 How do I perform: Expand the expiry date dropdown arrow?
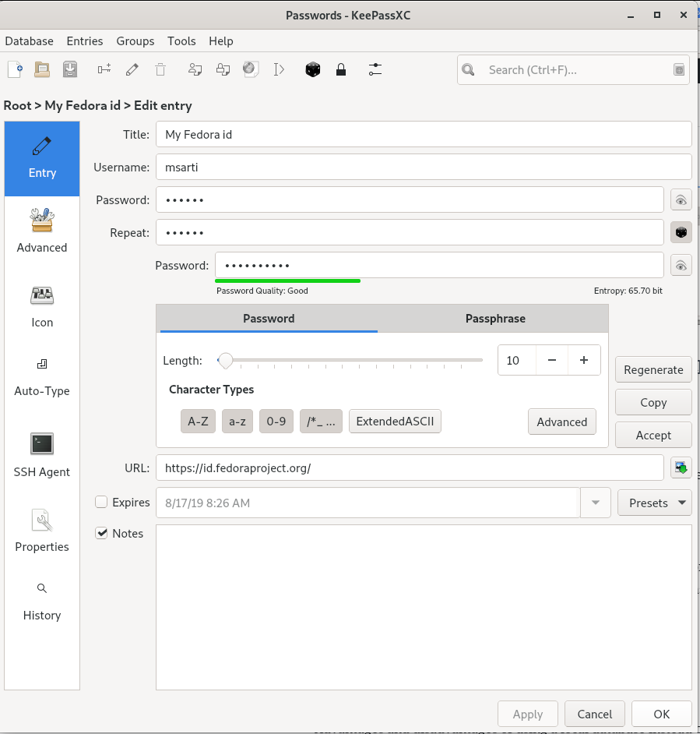tap(596, 503)
